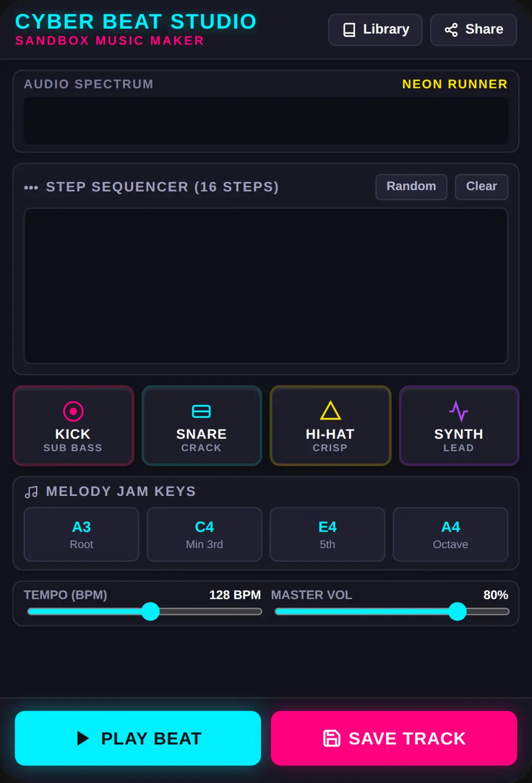532x783 pixels.
Task: Click the three dots sequencer icon
Action: (x=31, y=188)
